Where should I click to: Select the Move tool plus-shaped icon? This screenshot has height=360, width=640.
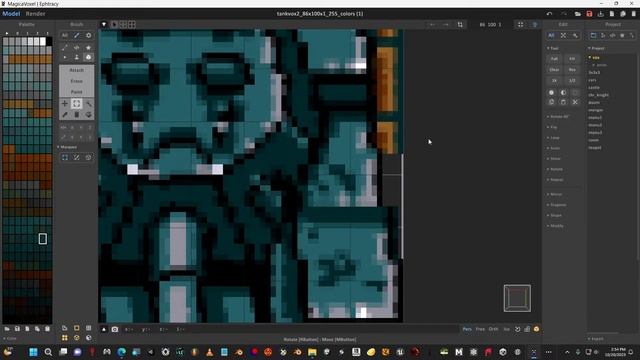(64, 104)
